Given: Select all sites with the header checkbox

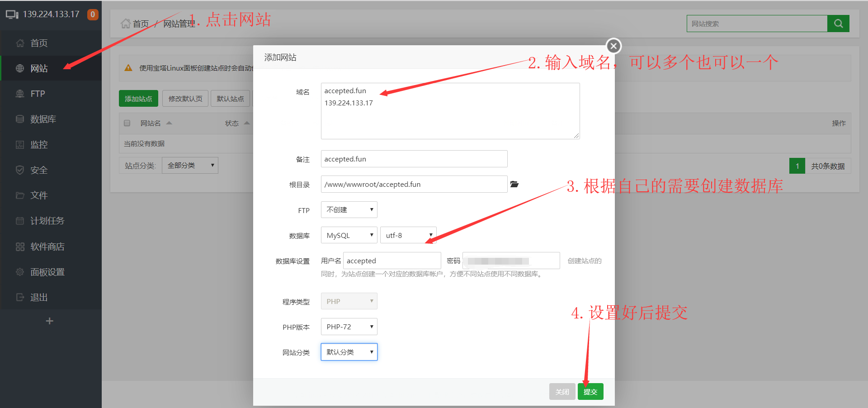Looking at the screenshot, I should click(x=127, y=123).
